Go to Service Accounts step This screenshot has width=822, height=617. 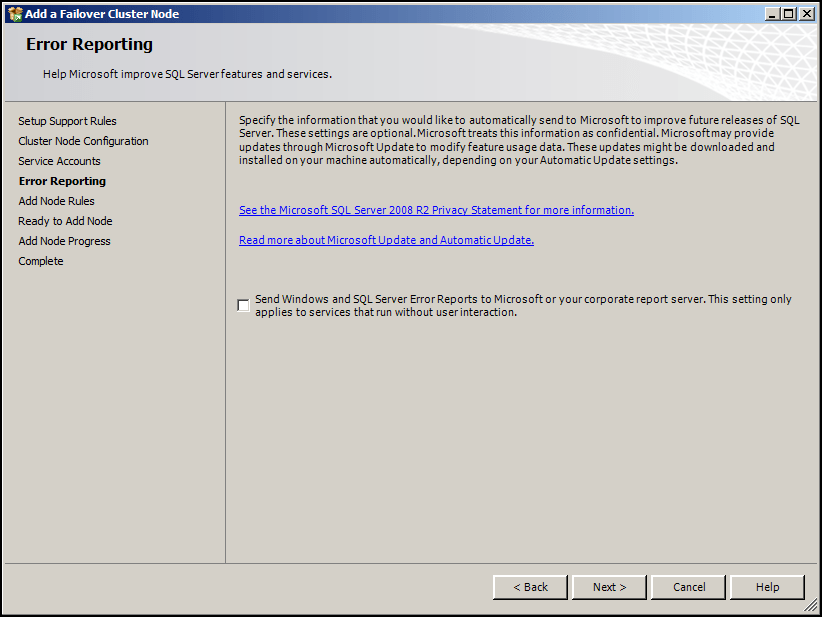[59, 161]
